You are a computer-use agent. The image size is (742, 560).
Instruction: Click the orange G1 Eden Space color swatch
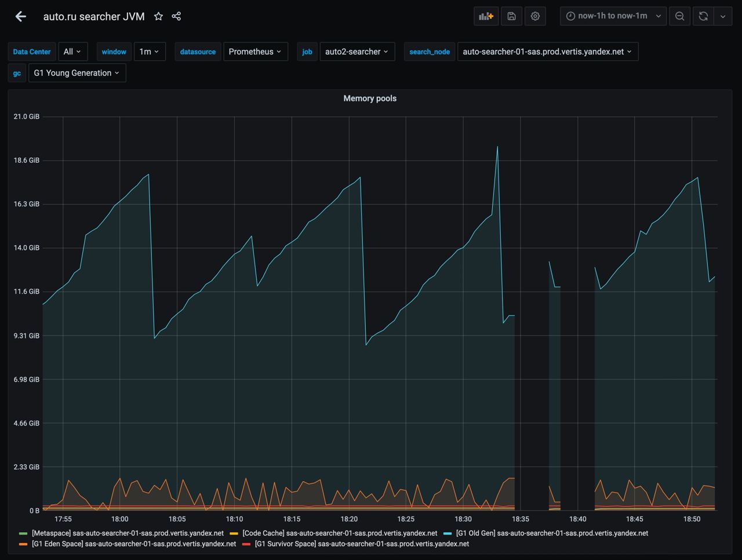23,544
